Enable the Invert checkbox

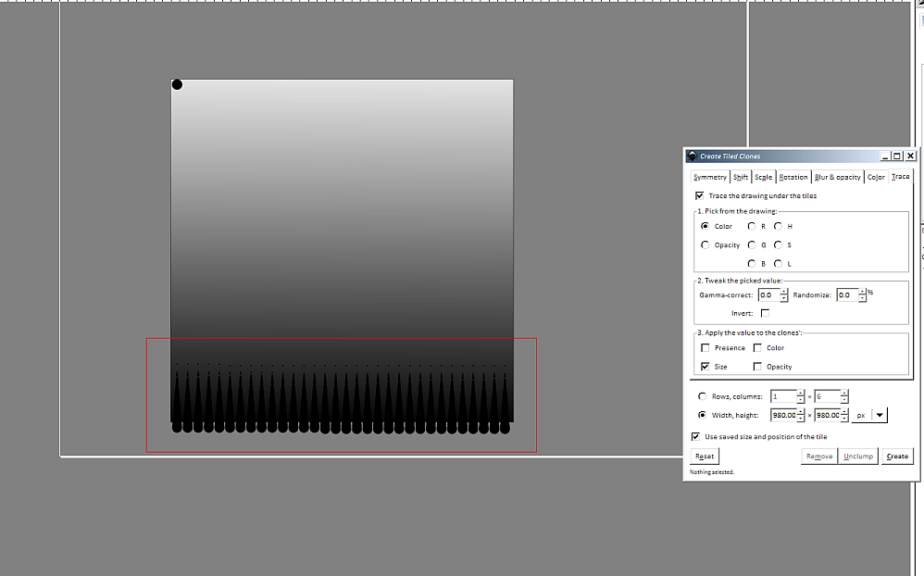tap(765, 314)
